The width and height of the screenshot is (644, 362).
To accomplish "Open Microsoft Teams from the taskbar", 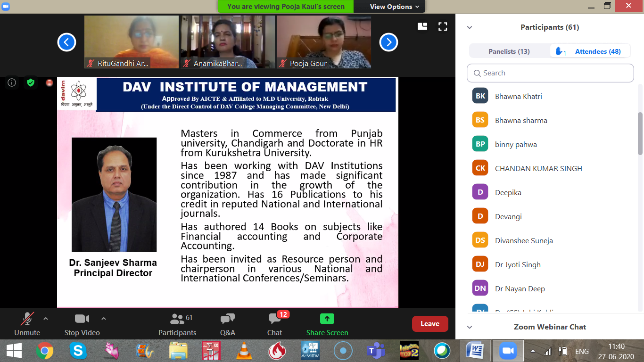I will coord(376,351).
